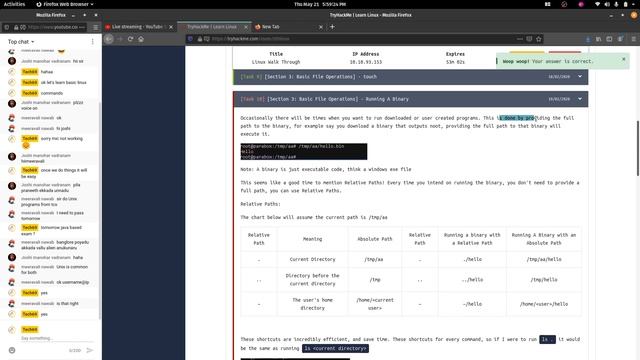640x360 pixels.
Task: Click the page scrollbar thumb in TryHackMe window
Action: point(638,149)
